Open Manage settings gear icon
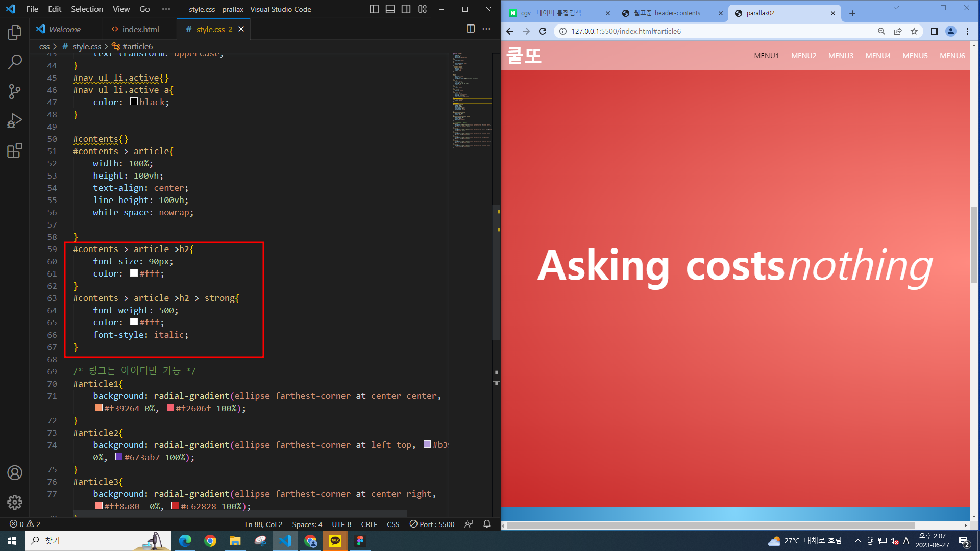 (15, 502)
